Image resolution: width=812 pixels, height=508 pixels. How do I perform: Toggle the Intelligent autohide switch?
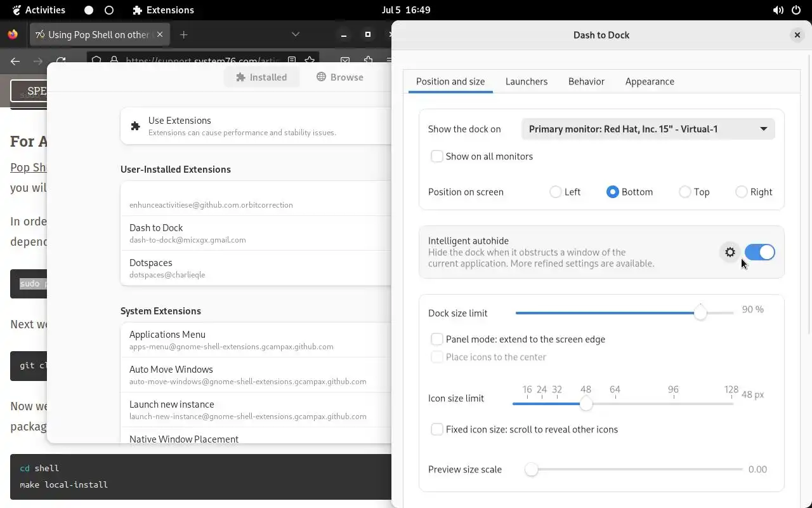point(759,252)
